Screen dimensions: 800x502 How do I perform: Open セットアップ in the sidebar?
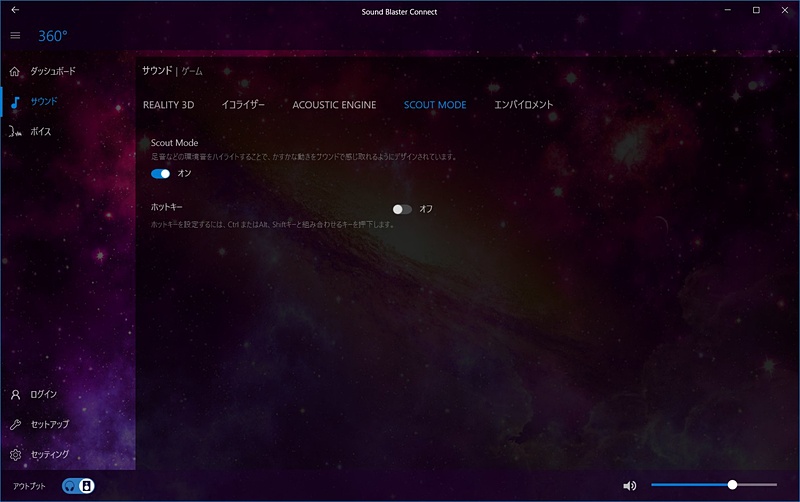click(x=49, y=424)
